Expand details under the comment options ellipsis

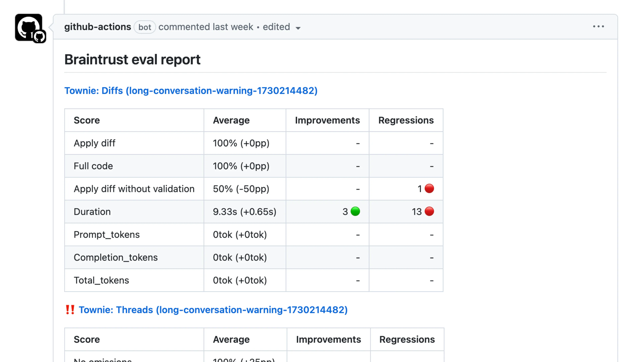[x=599, y=26]
